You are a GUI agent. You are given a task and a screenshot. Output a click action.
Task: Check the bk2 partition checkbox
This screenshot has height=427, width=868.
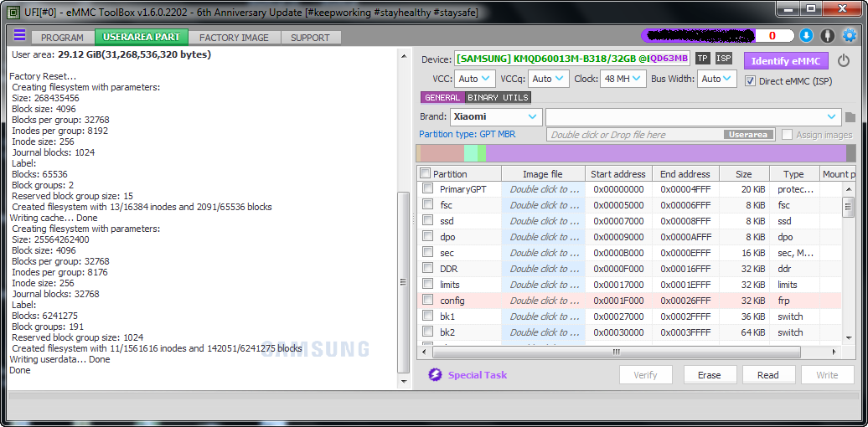(427, 332)
